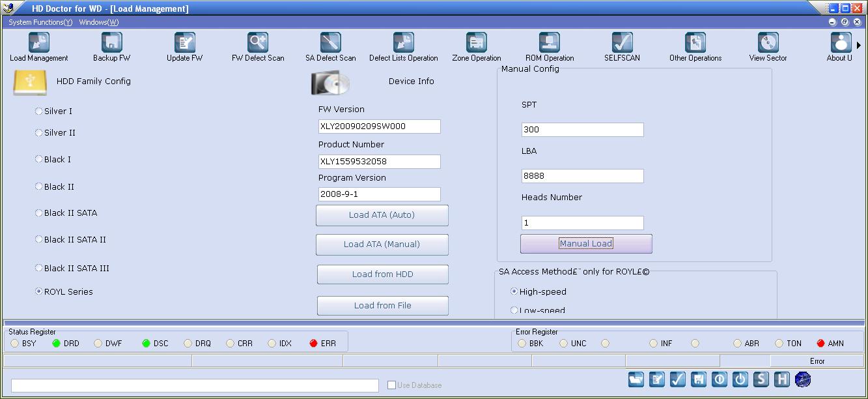Open Defect Lists Operation

point(404,43)
